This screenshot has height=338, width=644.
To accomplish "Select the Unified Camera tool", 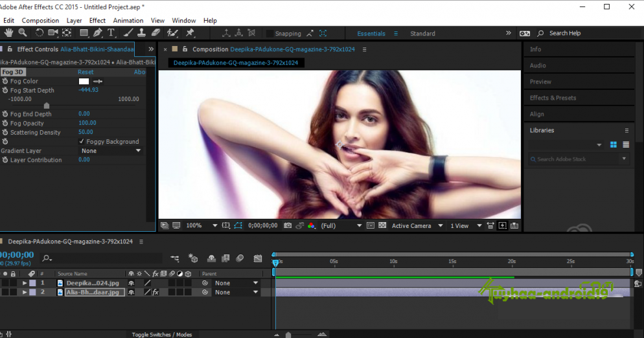I will tap(52, 33).
